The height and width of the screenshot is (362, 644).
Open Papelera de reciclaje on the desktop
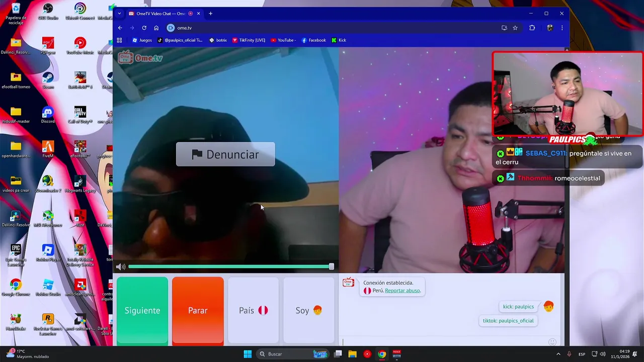pyautogui.click(x=16, y=13)
